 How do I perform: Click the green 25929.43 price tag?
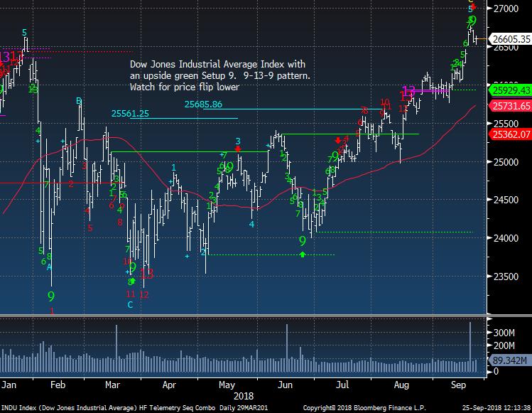click(x=509, y=90)
